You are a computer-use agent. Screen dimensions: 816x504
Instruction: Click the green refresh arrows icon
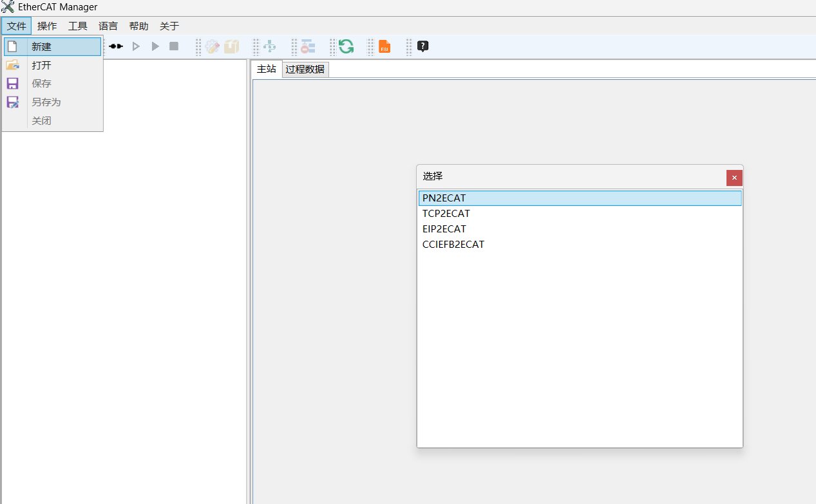point(346,46)
